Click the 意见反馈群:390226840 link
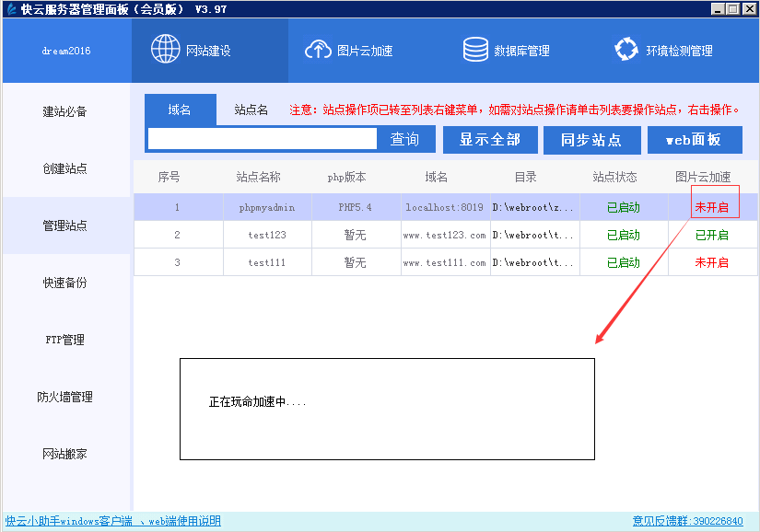Screen dimensions: 760x532 688,521
